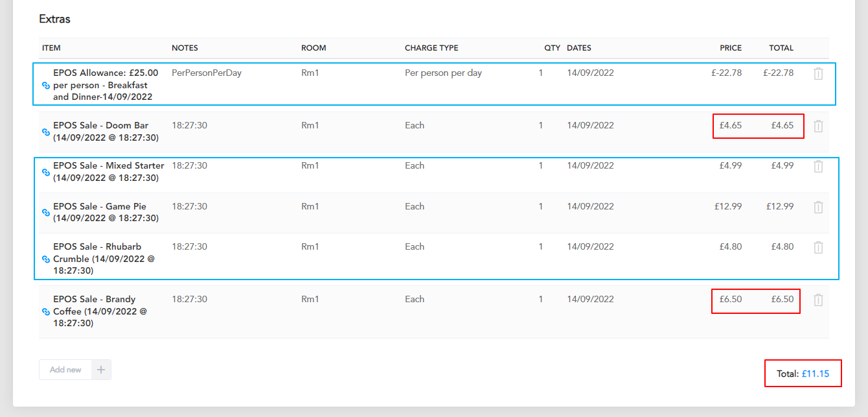Click link icon beside Rhubarb Crumble item

(x=46, y=259)
